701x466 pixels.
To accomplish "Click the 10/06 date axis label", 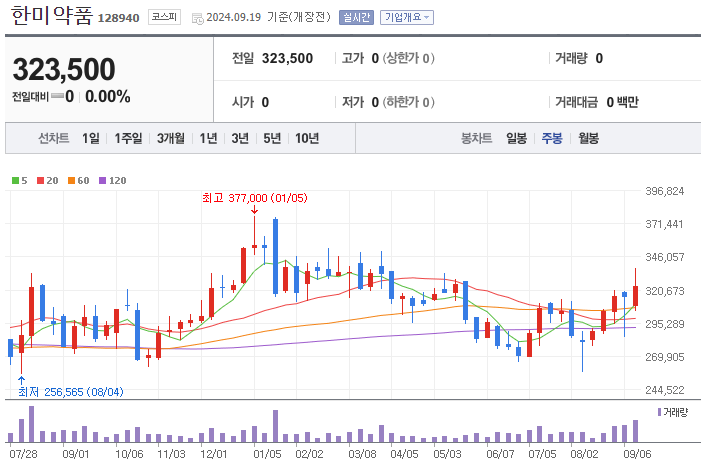I will click(x=129, y=454).
